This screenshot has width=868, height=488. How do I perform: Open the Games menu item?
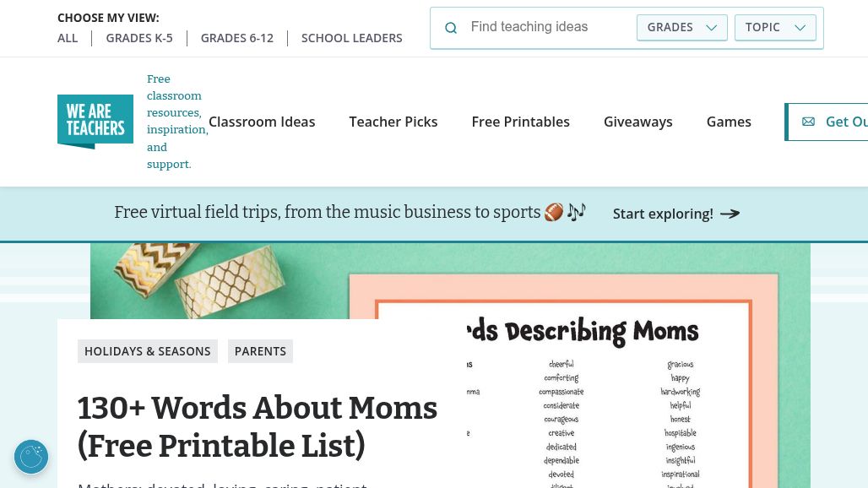pos(729,122)
